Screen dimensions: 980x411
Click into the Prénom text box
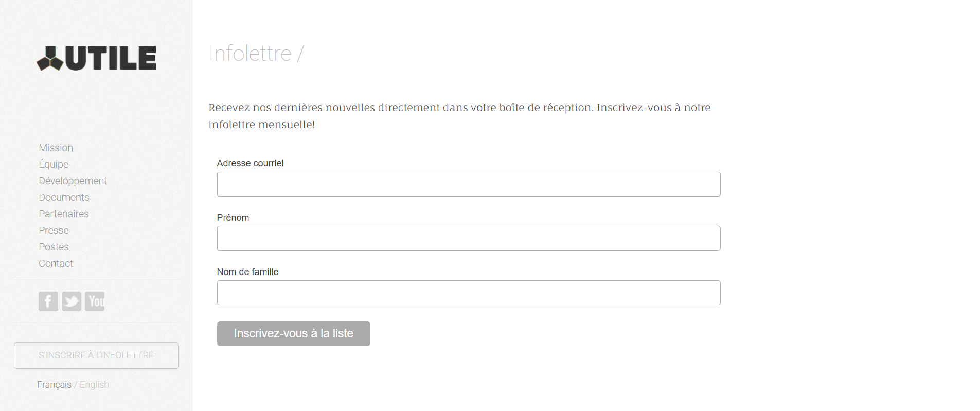[468, 238]
